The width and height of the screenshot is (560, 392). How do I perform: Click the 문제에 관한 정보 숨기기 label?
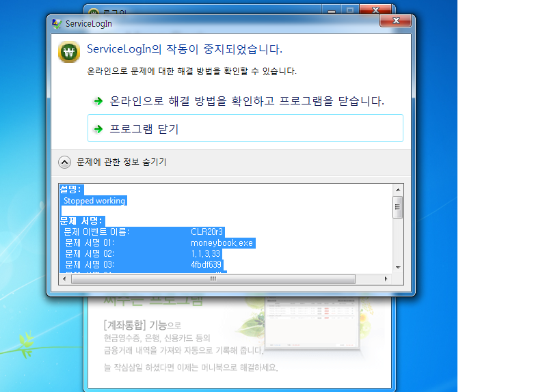point(122,163)
